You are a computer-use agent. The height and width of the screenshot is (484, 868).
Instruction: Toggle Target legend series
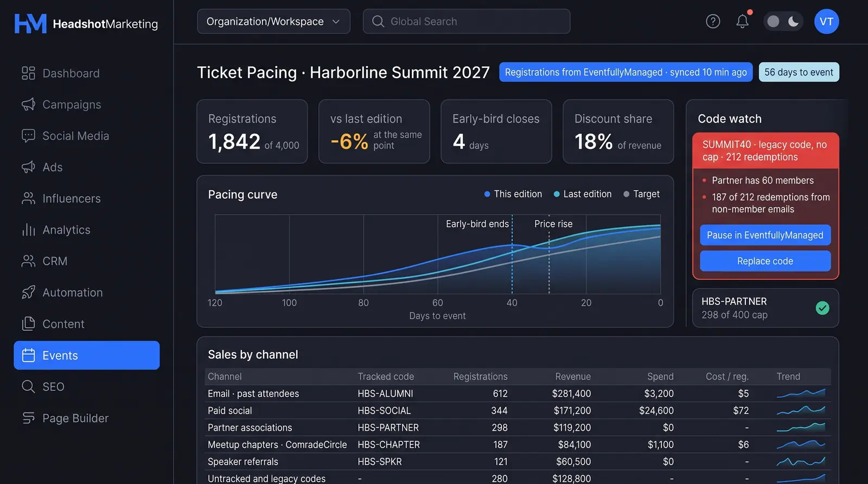(x=641, y=194)
